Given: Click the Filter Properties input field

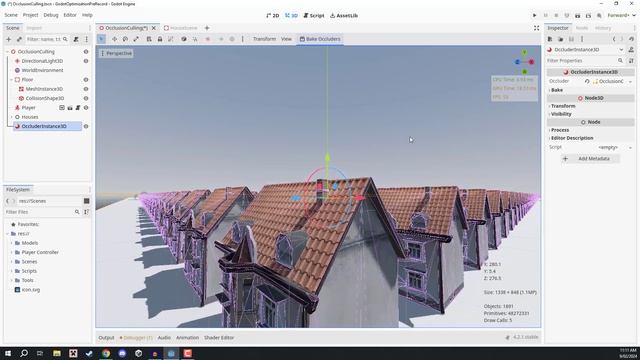Looking at the screenshot, I should click(585, 60).
